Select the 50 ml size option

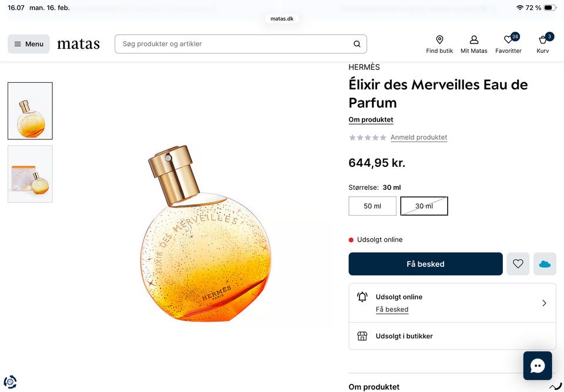[372, 206]
